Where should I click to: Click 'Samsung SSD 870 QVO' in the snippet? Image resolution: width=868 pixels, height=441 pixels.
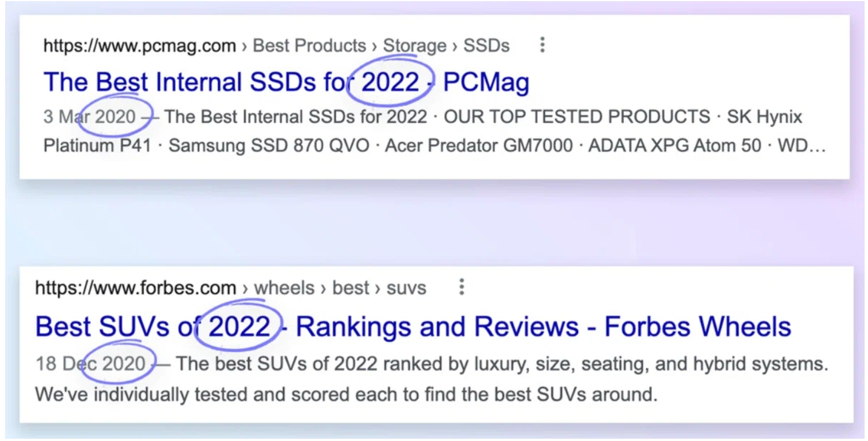269,145
